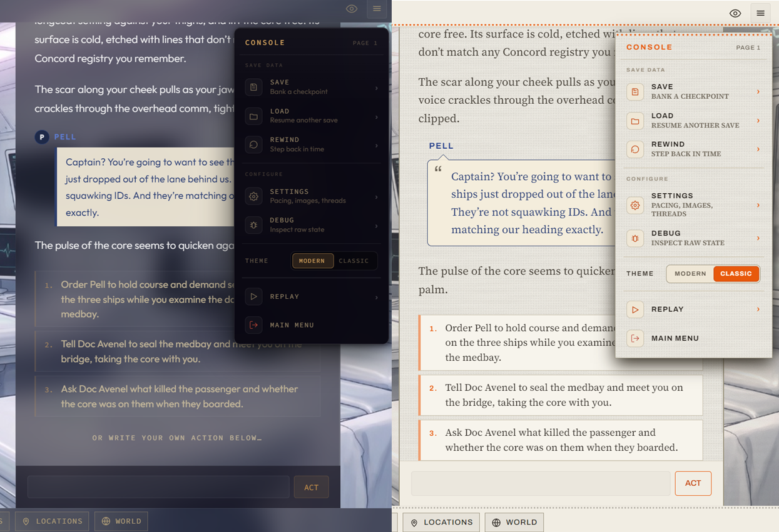779x532 pixels.
Task: Choose option 2, seal the medbay, in the light panel
Action: [x=561, y=395]
